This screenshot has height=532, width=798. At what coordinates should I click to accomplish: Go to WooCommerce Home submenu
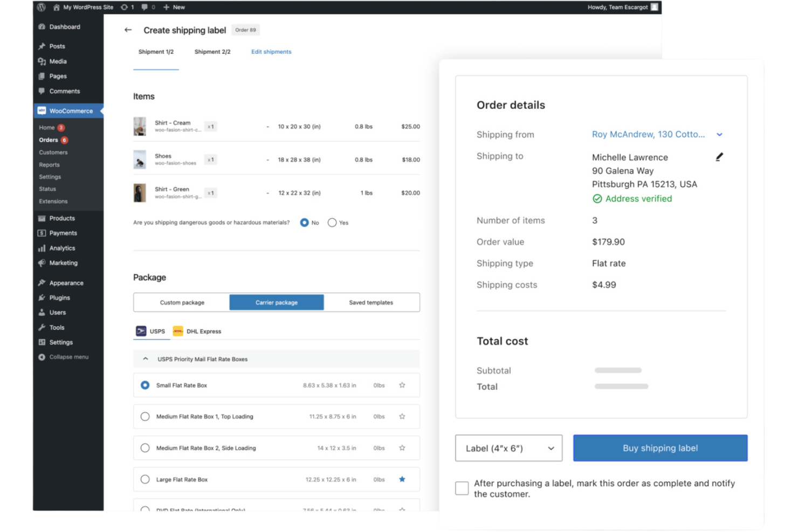click(47, 128)
